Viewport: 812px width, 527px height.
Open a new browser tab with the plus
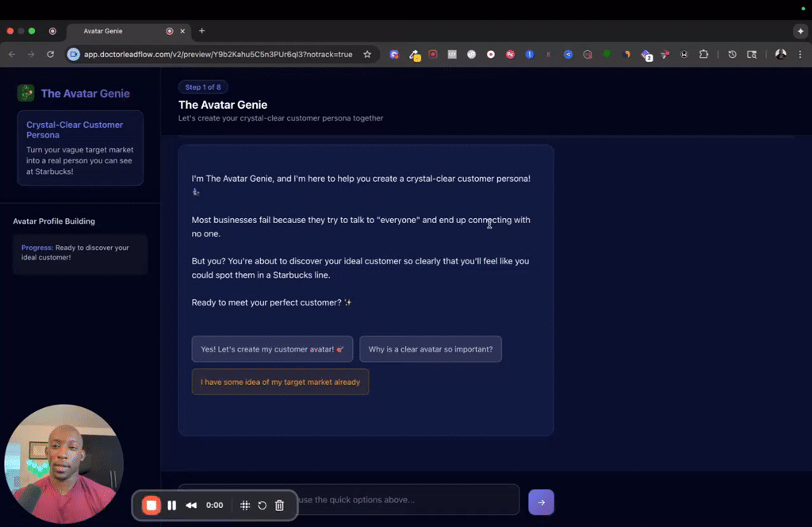(201, 31)
